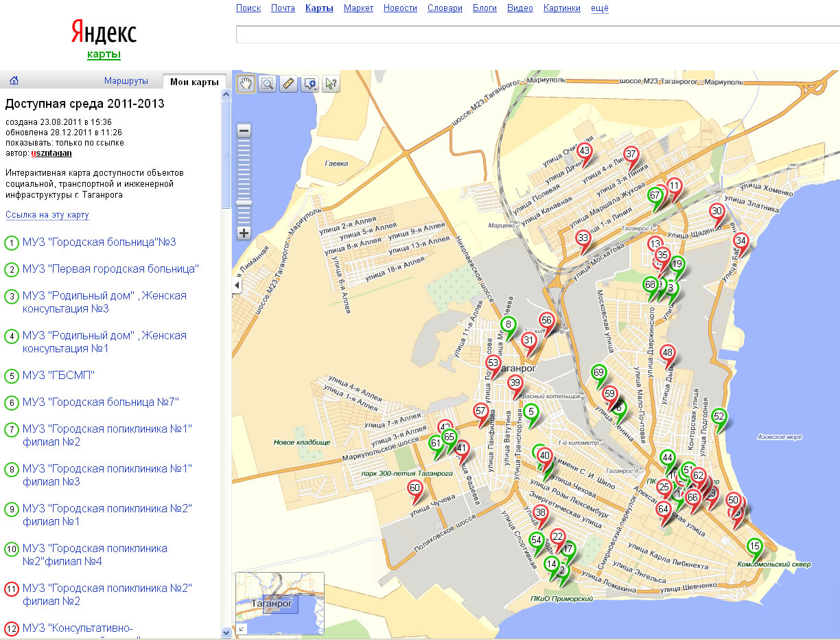
Task: Click red map marker 53
Action: point(493,363)
